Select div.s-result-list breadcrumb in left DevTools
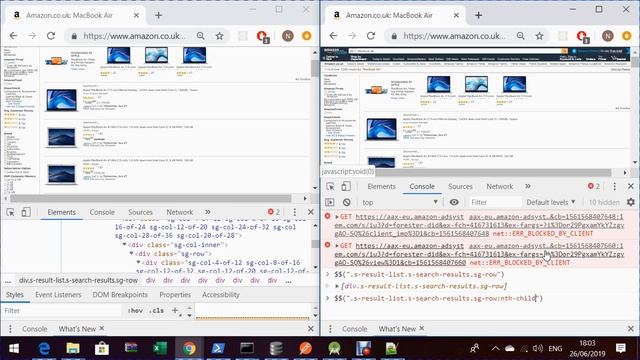Screen dimensions: 640x360 click(78, 280)
